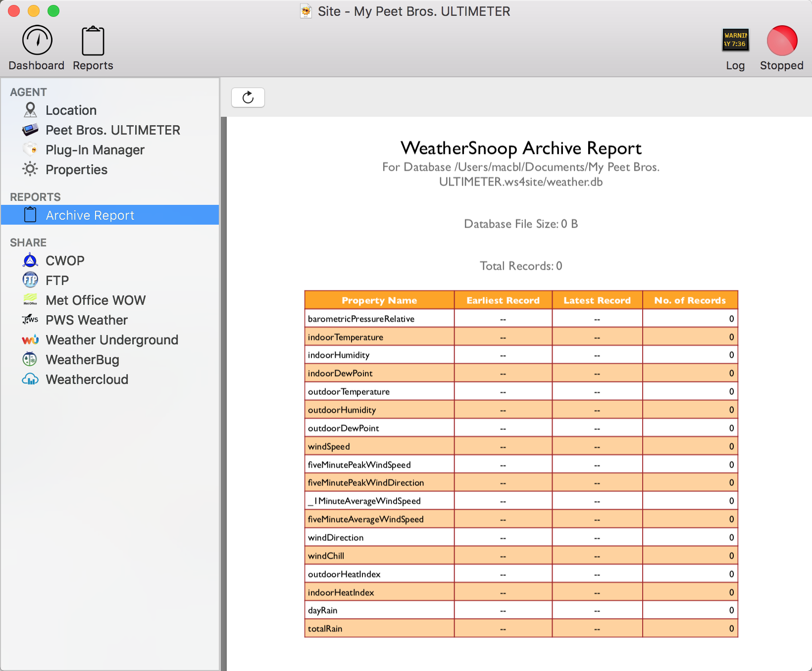
Task: Select Weathercloud label in sidebar
Action: point(87,380)
